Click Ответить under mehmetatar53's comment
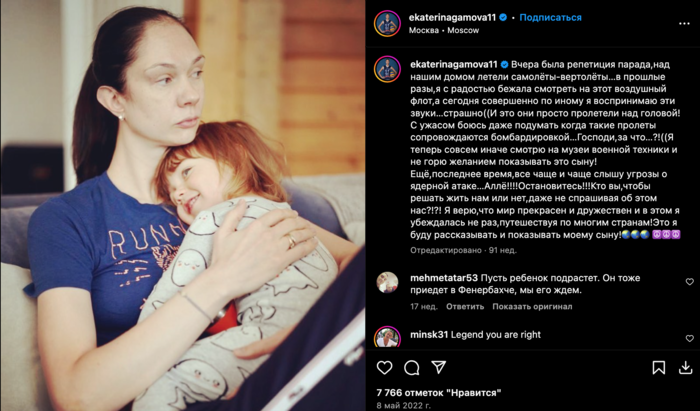Screen dimensions: 700x411 (465, 307)
